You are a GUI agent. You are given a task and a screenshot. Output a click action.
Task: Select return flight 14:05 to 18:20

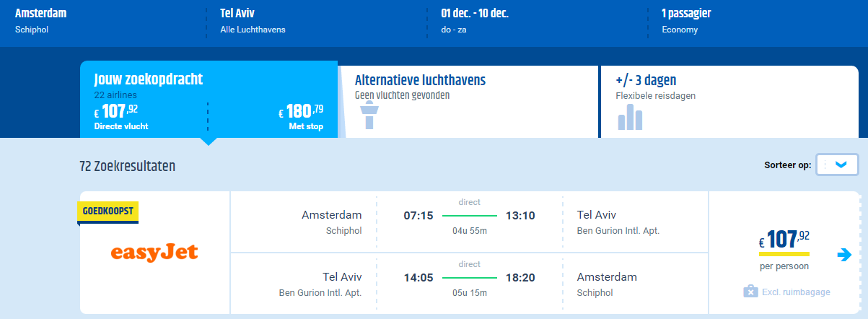click(x=469, y=283)
